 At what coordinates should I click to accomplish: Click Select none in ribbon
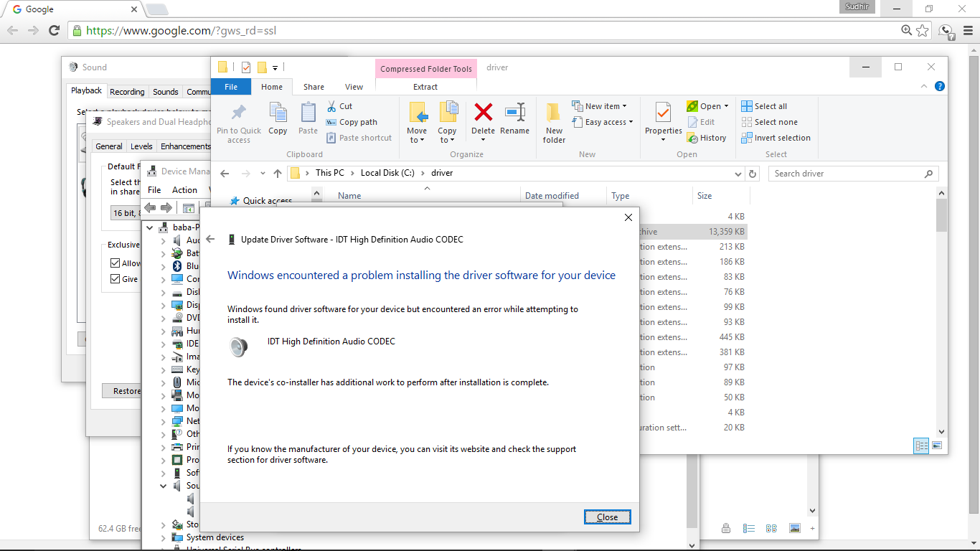769,122
